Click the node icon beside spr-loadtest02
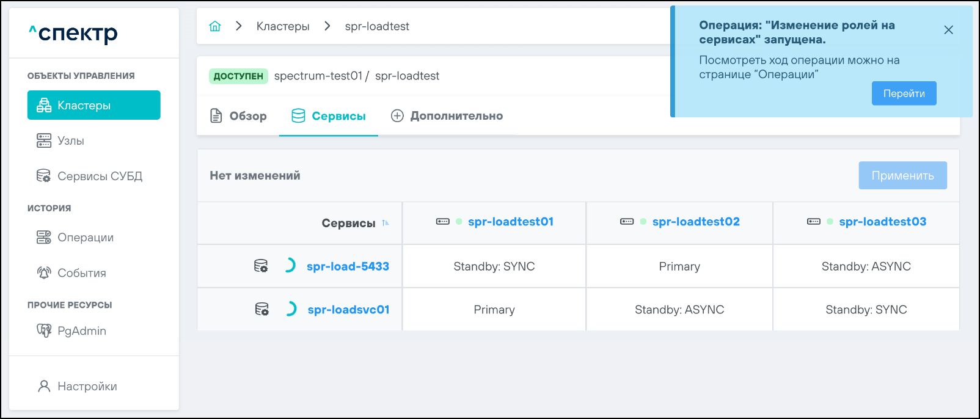 tap(627, 222)
